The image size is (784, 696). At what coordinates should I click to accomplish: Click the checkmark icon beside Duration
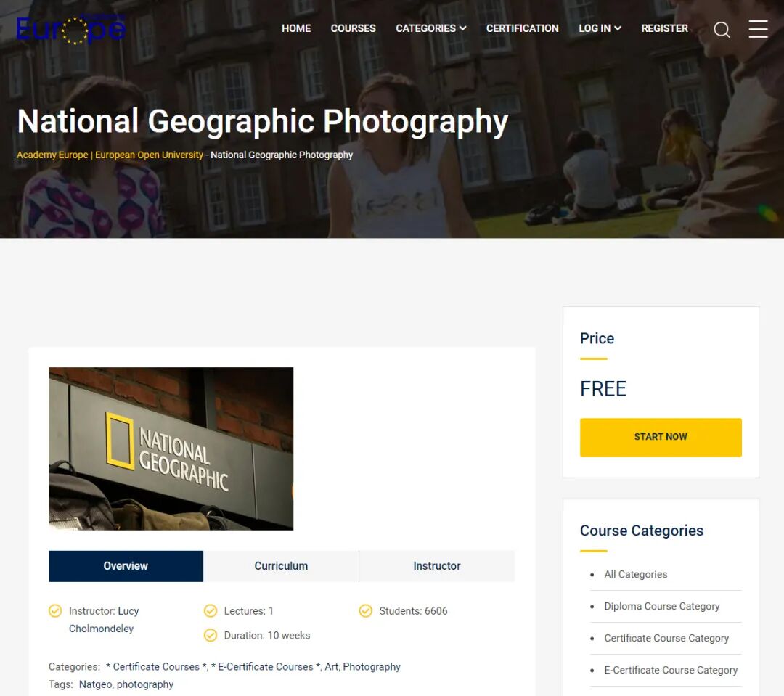(211, 635)
